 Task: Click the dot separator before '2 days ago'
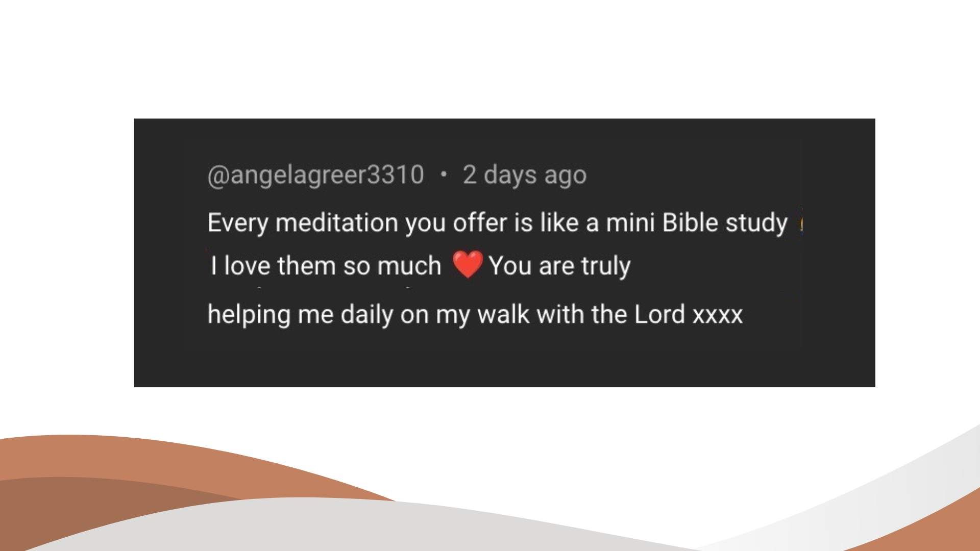444,174
